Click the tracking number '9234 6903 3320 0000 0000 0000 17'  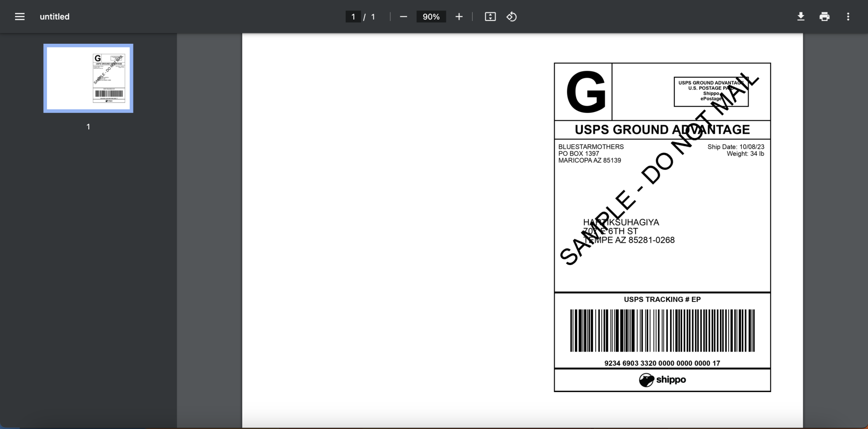(x=662, y=363)
